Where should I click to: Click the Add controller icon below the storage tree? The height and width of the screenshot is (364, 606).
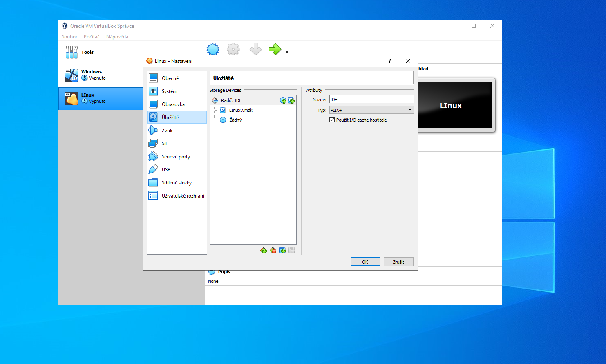coord(264,250)
